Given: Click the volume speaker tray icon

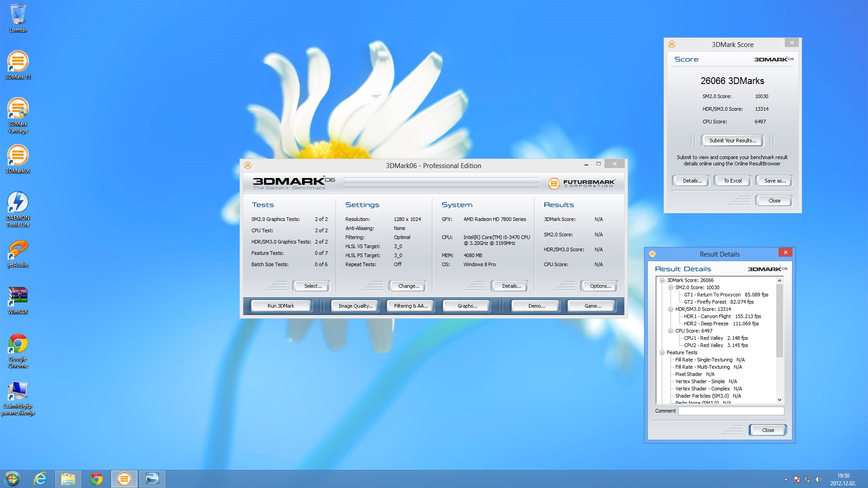Looking at the screenshot, I should [x=819, y=479].
